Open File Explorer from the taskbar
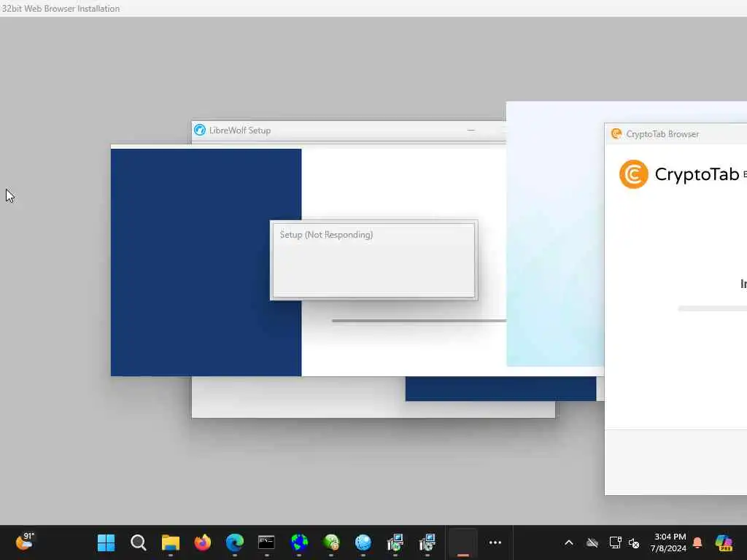The image size is (747, 560). pos(171,542)
